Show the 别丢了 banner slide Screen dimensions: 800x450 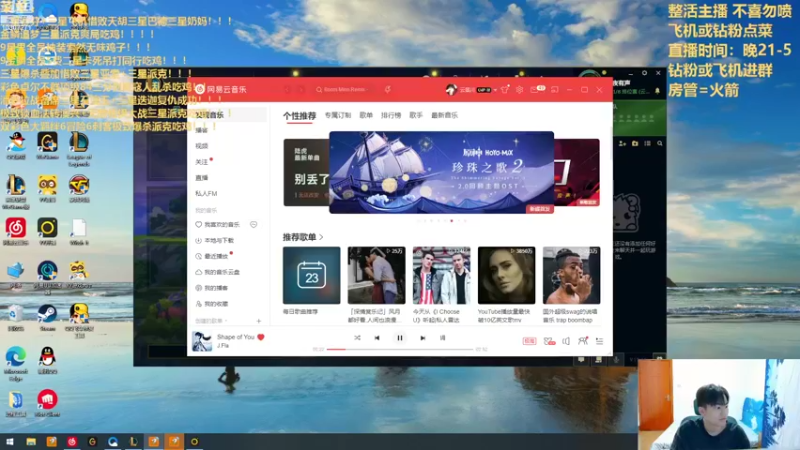coord(306,172)
